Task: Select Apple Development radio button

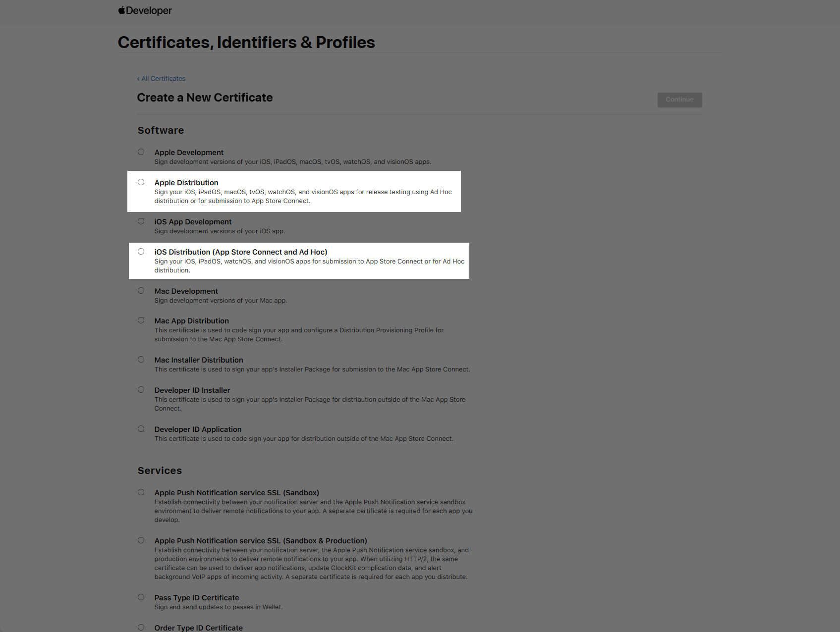Action: (x=141, y=152)
